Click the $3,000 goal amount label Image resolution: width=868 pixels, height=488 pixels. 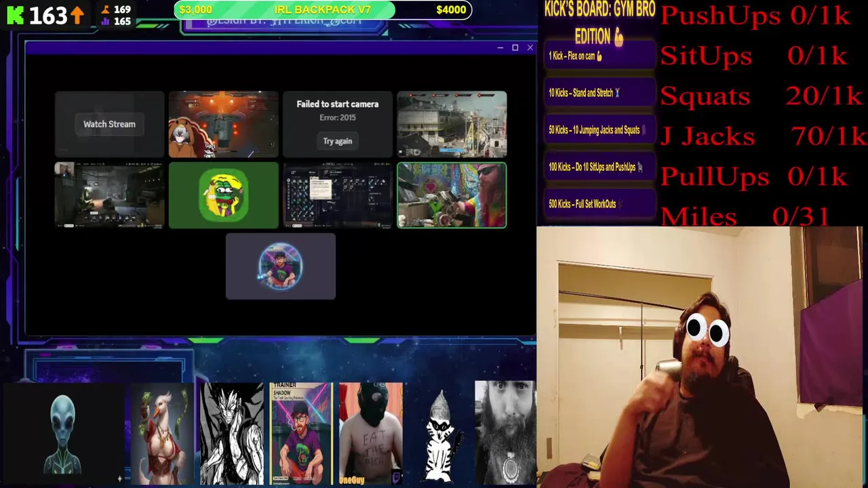coord(195,9)
